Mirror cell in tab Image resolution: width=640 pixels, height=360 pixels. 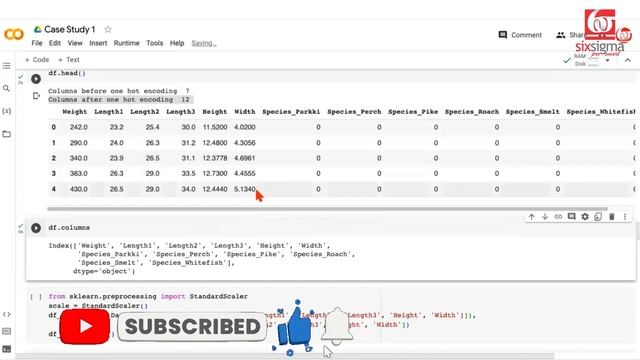point(598,217)
